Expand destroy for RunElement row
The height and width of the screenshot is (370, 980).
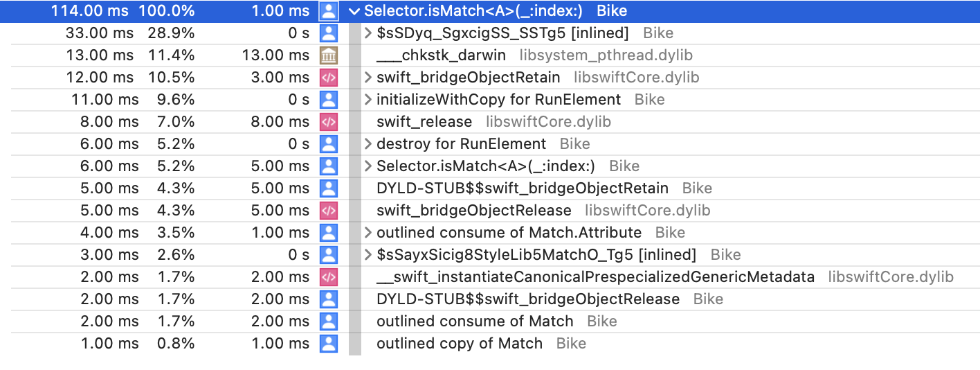tap(368, 144)
